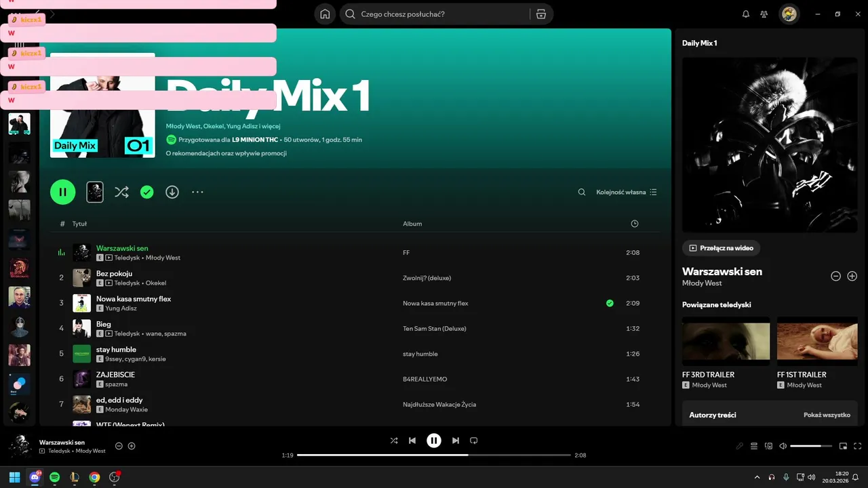Toggle repeat in the bottom player bar
Screen dimensions: 868x488
pos(474,441)
